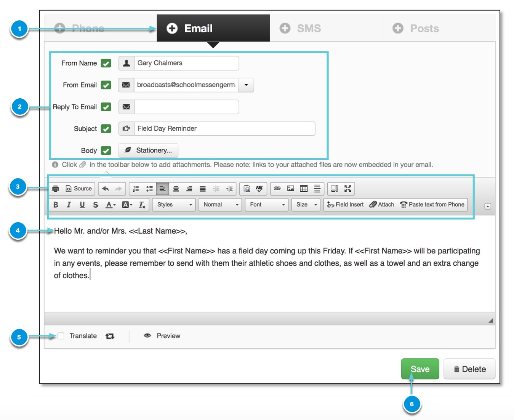Uncheck the Reply To Email checkbox

[106, 107]
